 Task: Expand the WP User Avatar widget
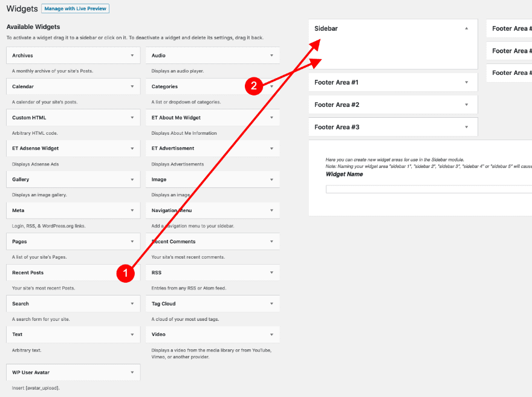point(132,372)
